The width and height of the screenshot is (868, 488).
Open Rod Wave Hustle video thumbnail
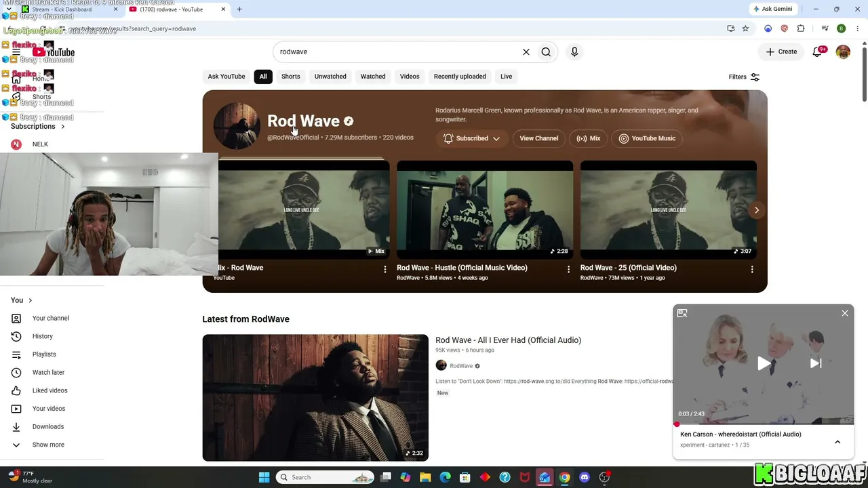pyautogui.click(x=485, y=209)
